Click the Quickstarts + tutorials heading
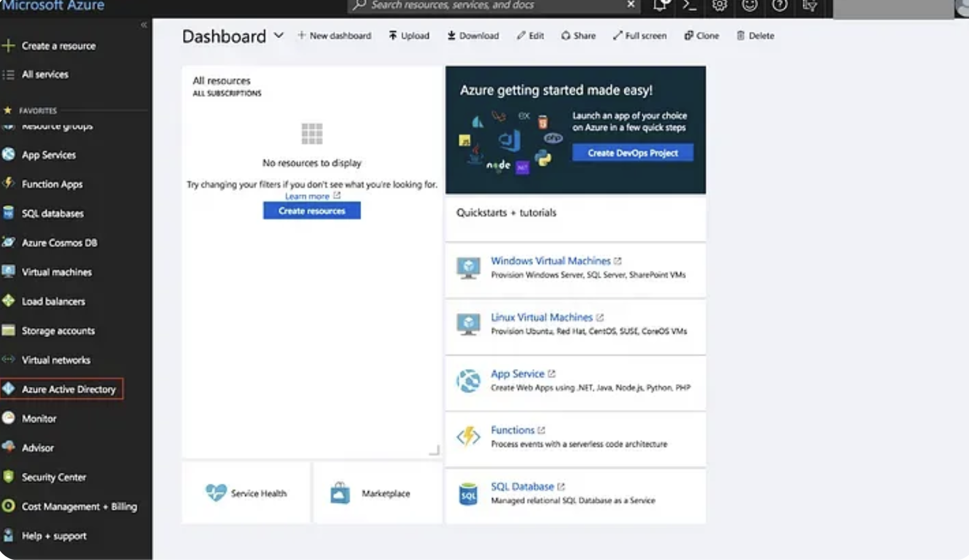Image resolution: width=969 pixels, height=560 pixels. pos(506,212)
